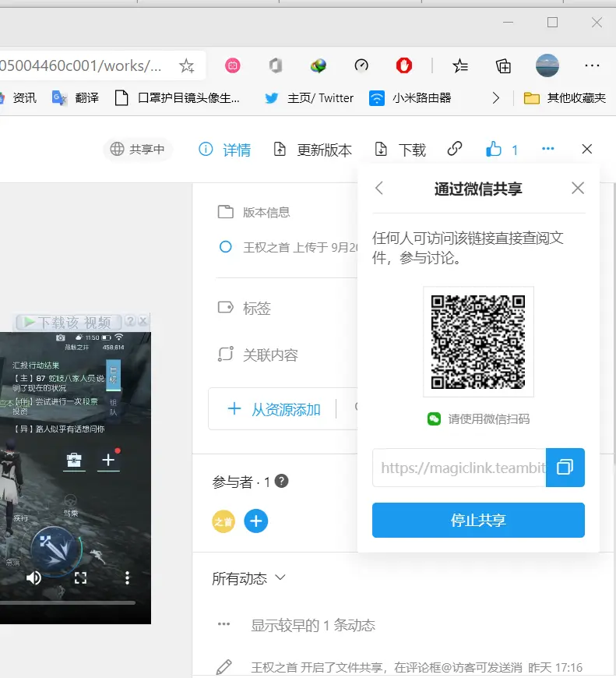The width and height of the screenshot is (616, 678).
Task: Open the red AdBlock hand extension
Action: 404,65
